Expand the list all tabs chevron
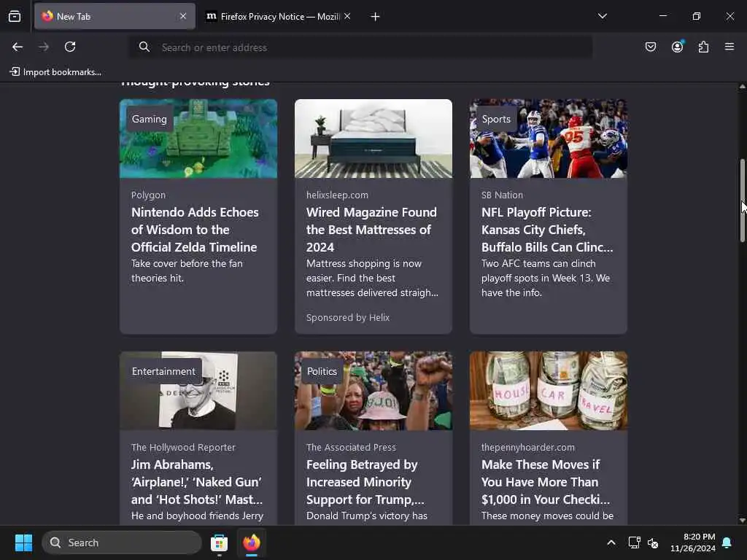The height and width of the screenshot is (560, 747). [603, 16]
